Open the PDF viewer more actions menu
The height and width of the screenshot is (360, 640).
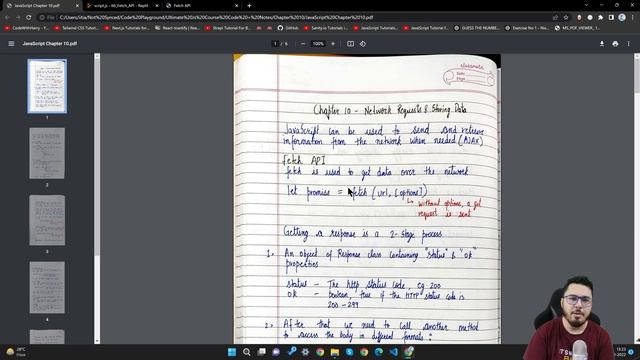(629, 44)
